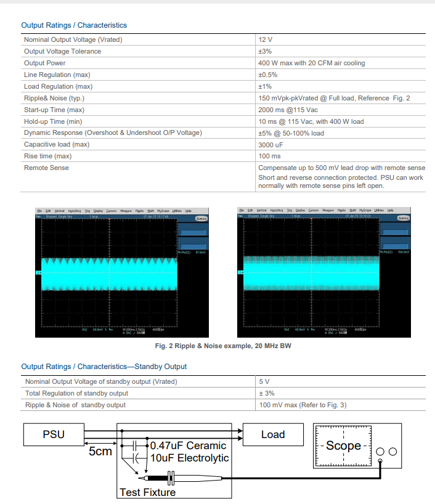
Task: Click the Buttons button in the 97.6mV scope capture
Action: point(201,219)
